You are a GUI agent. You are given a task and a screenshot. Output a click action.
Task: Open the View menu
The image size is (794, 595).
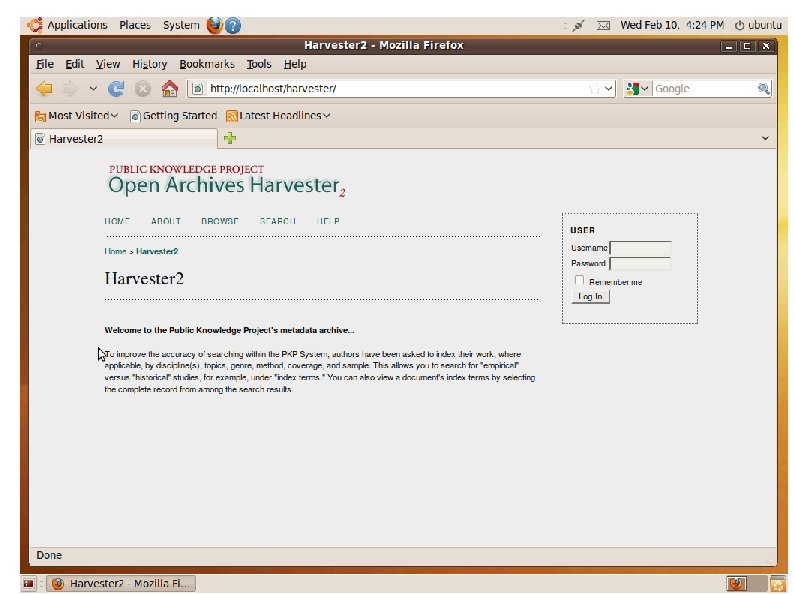tap(108, 64)
